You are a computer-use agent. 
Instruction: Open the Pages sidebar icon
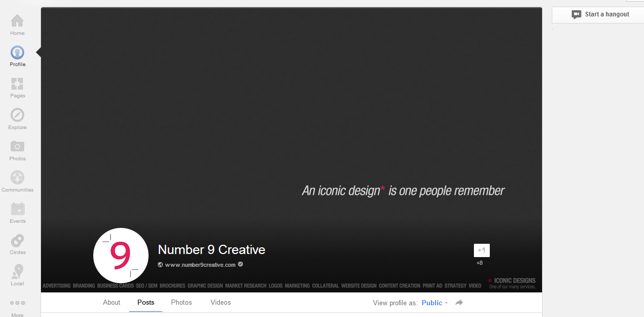tap(17, 83)
